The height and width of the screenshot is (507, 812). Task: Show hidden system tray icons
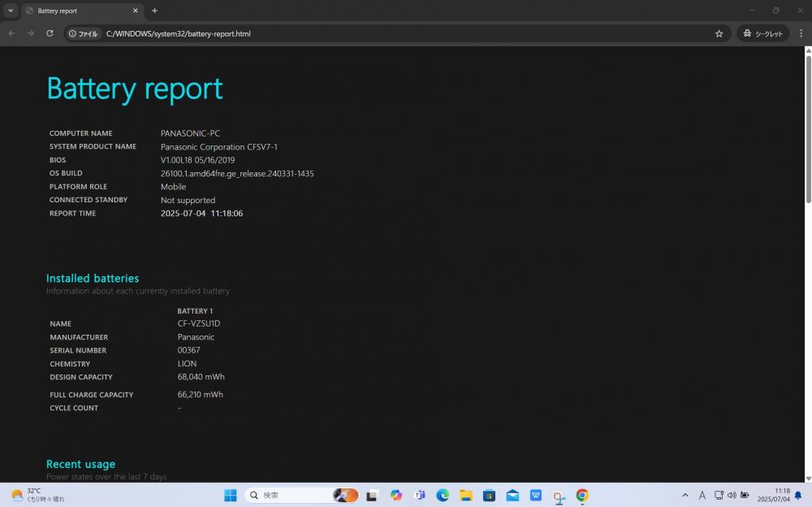tap(685, 495)
